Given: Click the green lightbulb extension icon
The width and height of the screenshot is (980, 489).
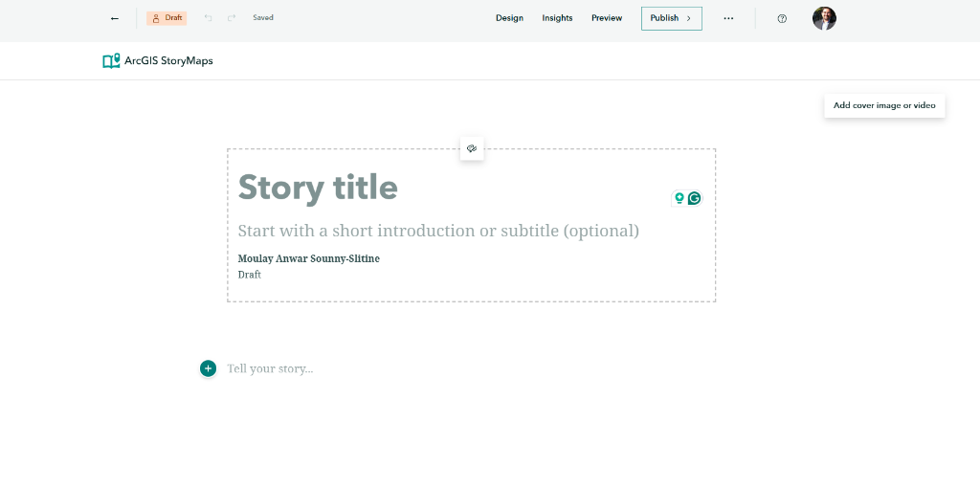Looking at the screenshot, I should 679,198.
